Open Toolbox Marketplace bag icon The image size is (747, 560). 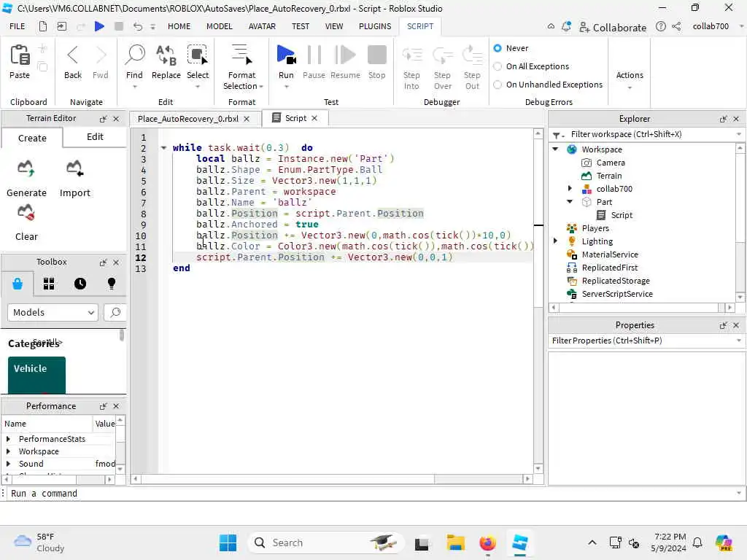[18, 284]
